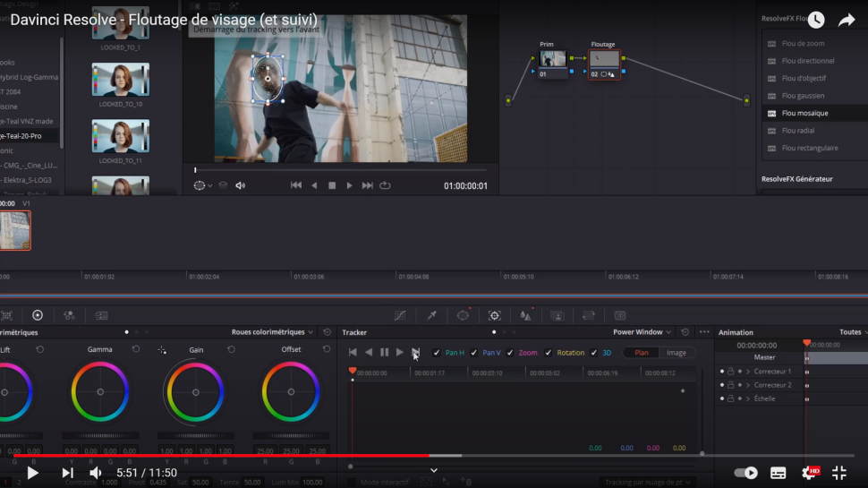This screenshot has height=488, width=868.
Task: Toggle Pan V tracking checkbox
Action: point(474,352)
